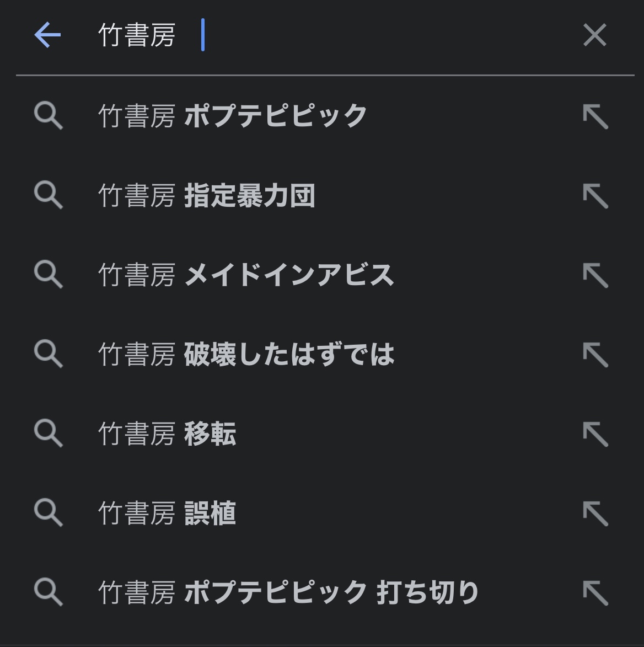
Task: Insert 破壊したはずでは suggestion using its arrow icon
Action: click(595, 354)
